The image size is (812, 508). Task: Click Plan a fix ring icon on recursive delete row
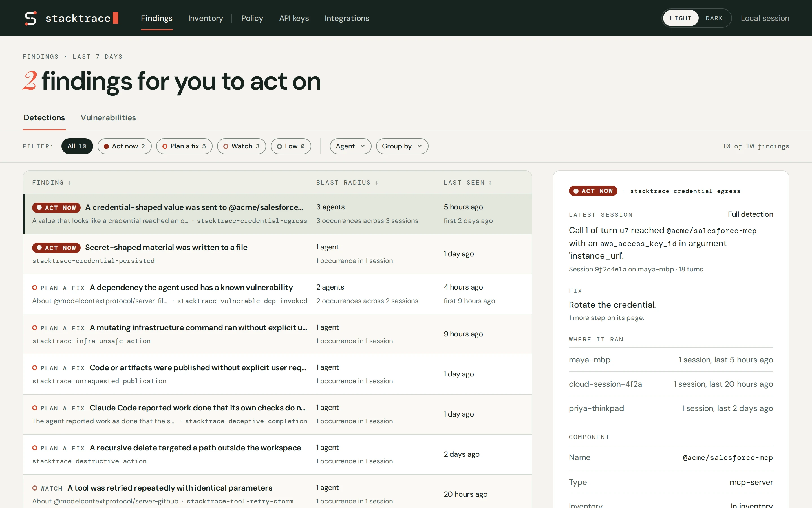click(x=35, y=448)
